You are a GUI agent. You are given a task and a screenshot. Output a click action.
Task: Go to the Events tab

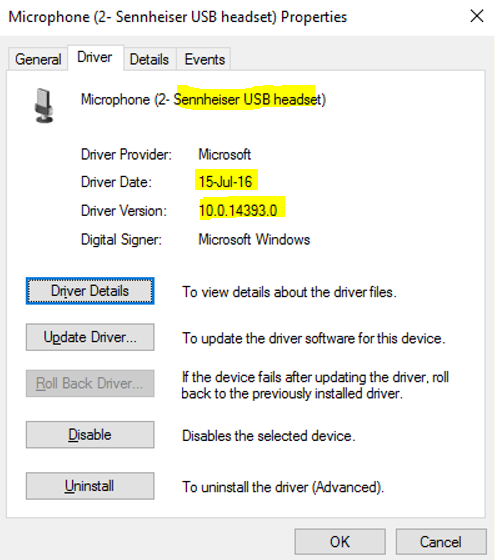pos(204,59)
